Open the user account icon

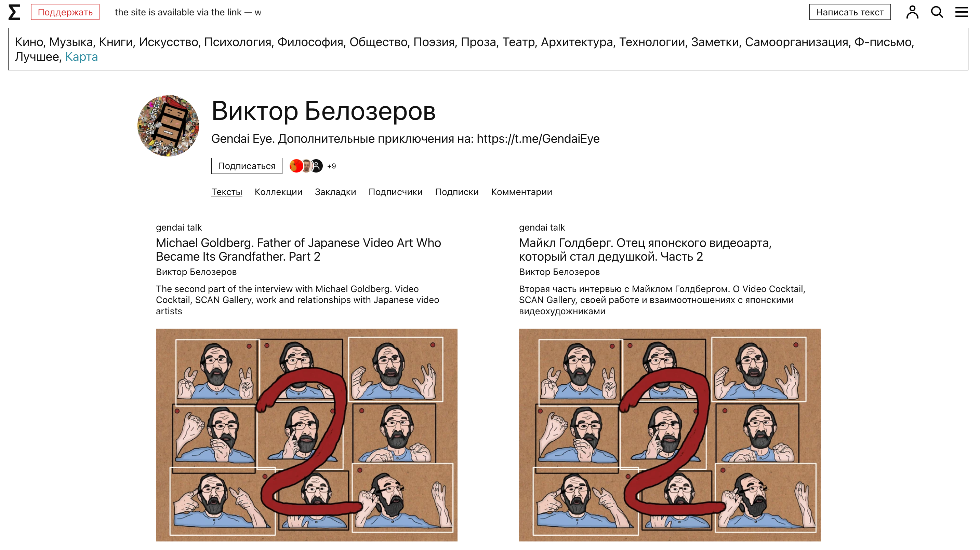coord(912,12)
